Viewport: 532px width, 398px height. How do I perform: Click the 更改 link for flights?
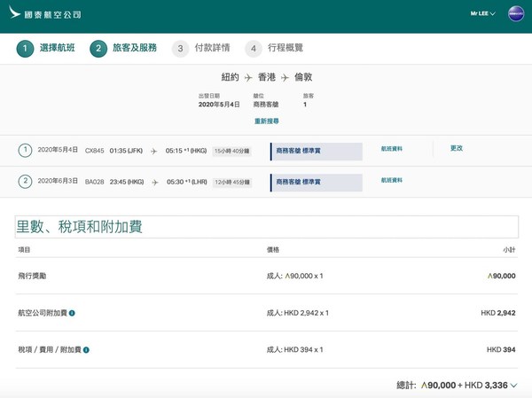(x=457, y=148)
